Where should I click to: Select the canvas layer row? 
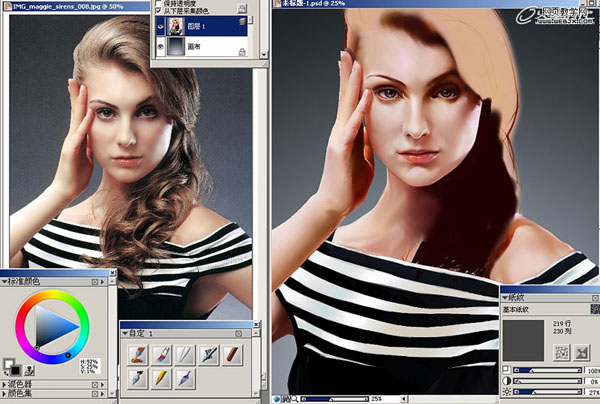pyautogui.click(x=202, y=46)
